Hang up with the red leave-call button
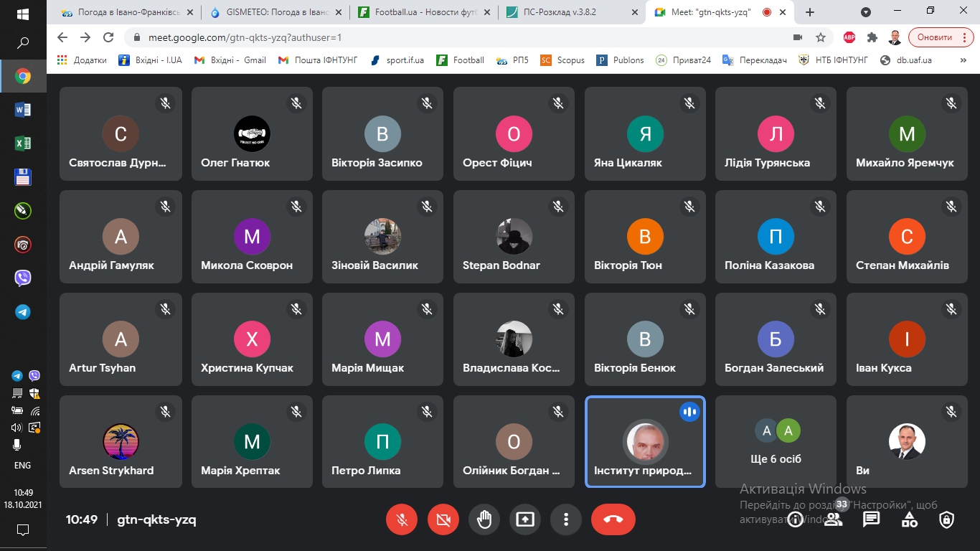Screen dimensions: 980x551 [613, 519]
